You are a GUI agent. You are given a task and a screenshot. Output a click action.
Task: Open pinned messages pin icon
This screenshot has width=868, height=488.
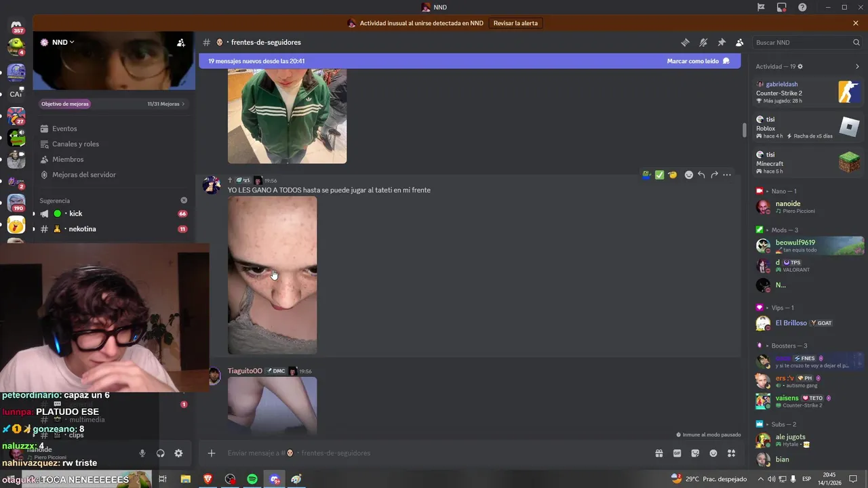tap(722, 42)
